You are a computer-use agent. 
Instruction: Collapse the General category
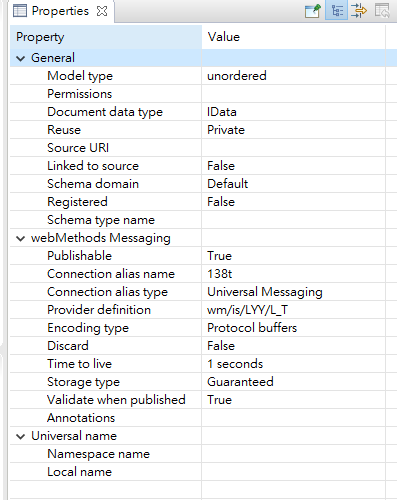tap(21, 58)
